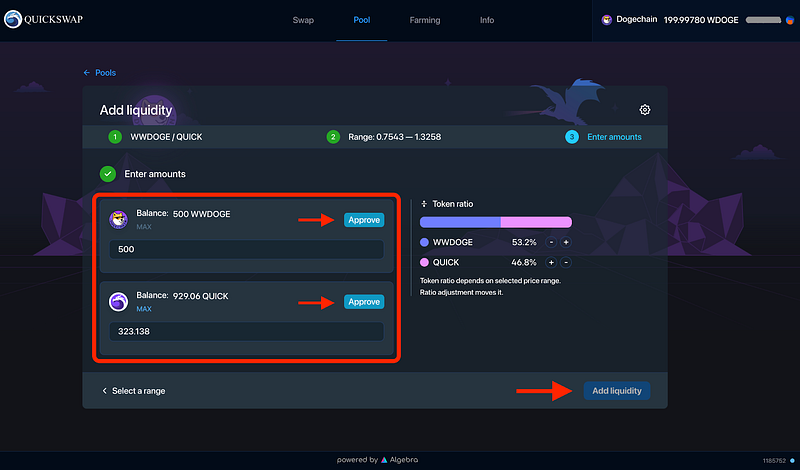Click the WWDOGE token icon

pyautogui.click(x=118, y=219)
